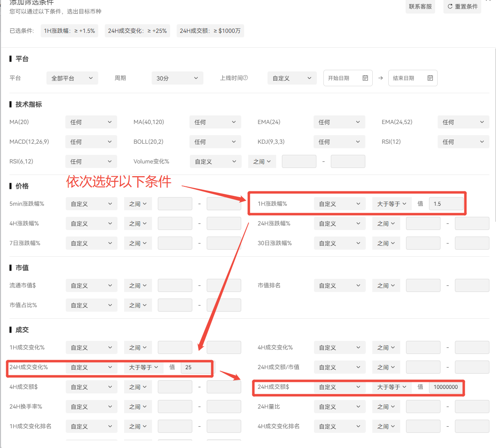Open the 4H成交变化排名 之间 operator dropdown
The image size is (496, 448).
386,426
